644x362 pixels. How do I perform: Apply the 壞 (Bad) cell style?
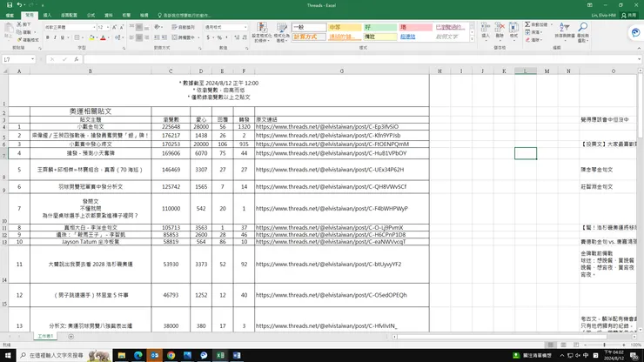416,27
